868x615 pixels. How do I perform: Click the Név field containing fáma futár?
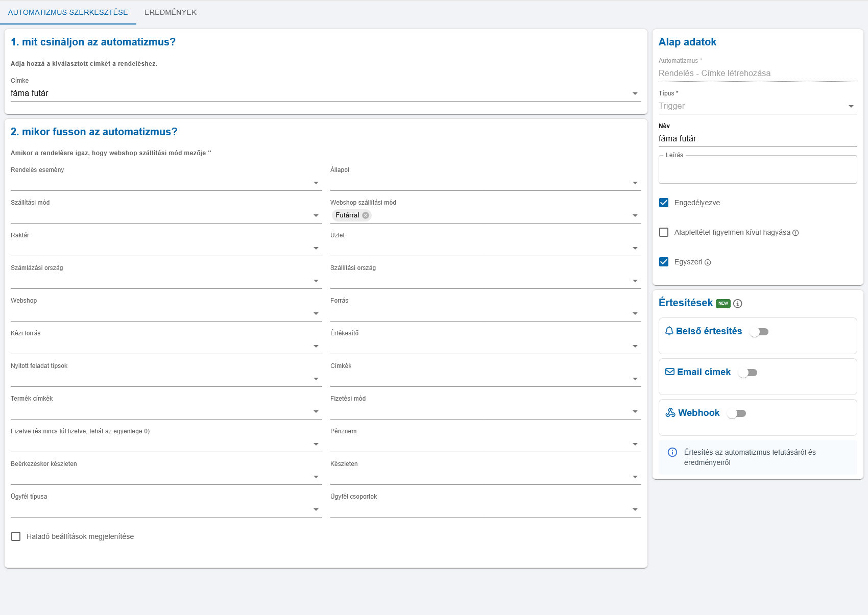click(757, 139)
